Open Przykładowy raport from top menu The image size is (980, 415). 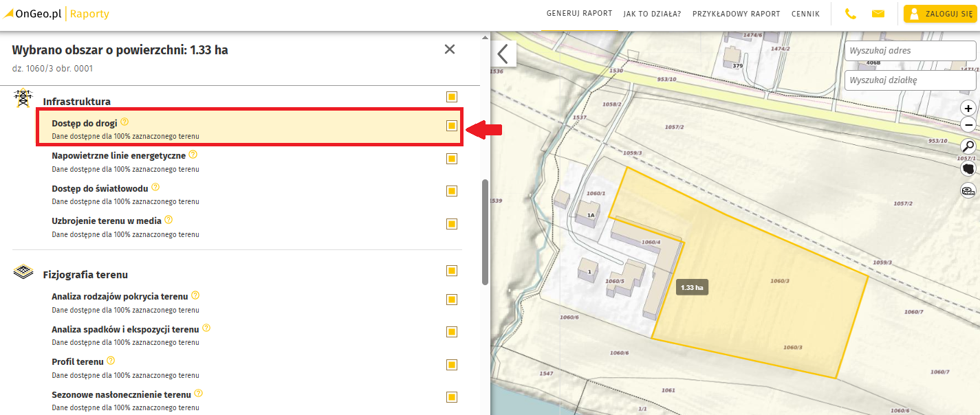pyautogui.click(x=736, y=14)
